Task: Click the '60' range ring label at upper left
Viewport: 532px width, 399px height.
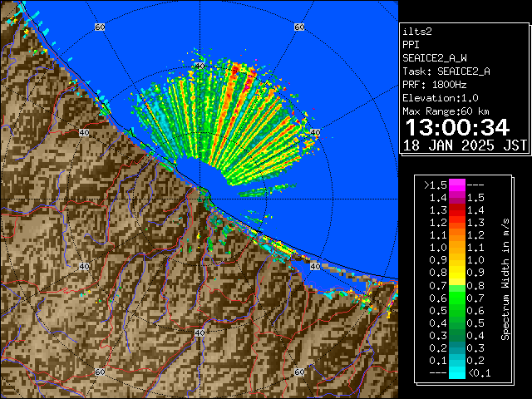Action: (x=100, y=27)
